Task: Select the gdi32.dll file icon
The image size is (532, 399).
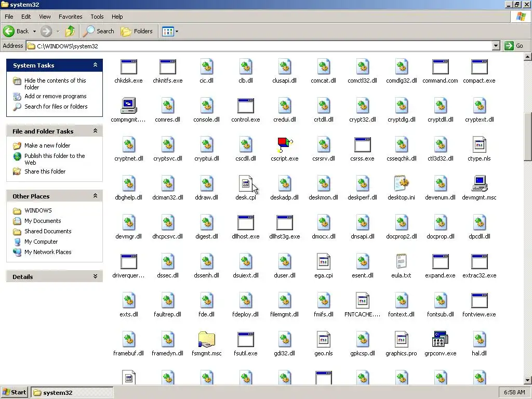Action: tap(285, 339)
